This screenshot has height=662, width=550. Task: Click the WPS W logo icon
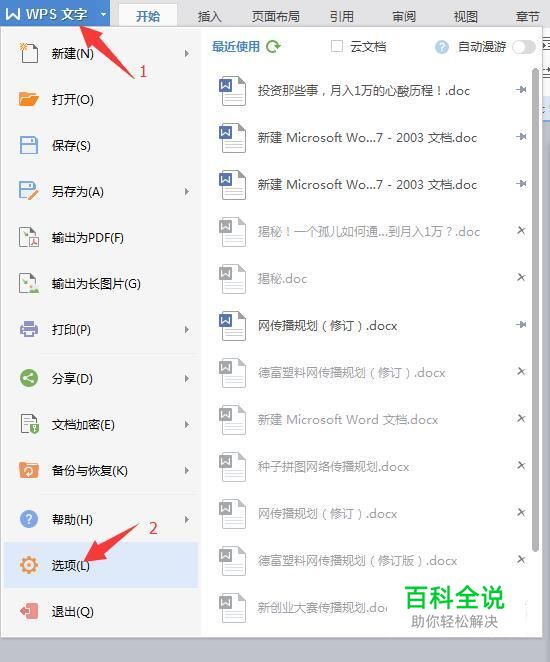click(x=13, y=14)
